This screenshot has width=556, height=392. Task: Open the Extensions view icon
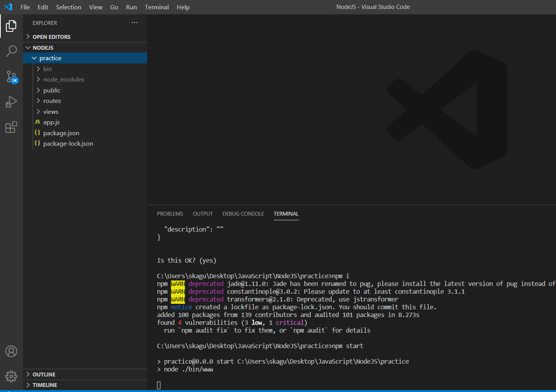[11, 127]
